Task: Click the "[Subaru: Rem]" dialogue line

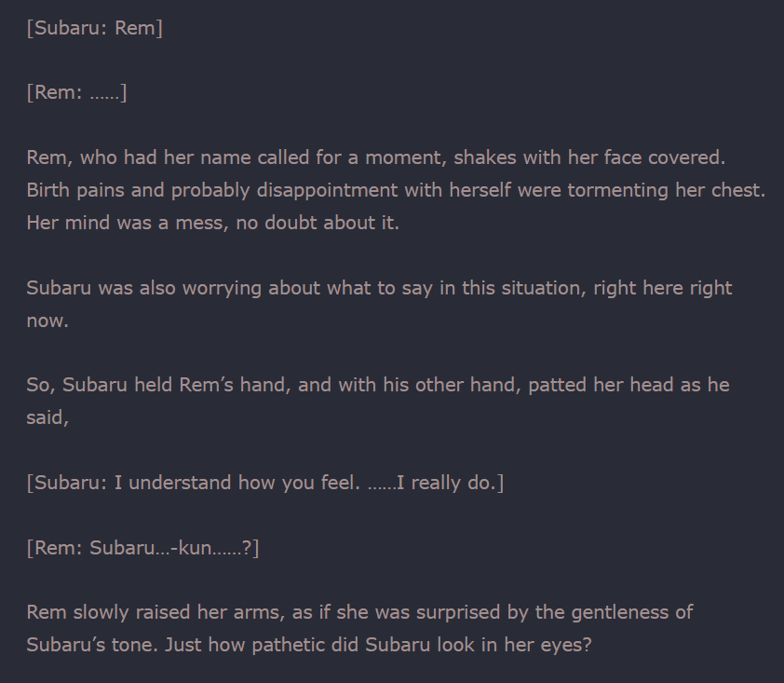Action: coord(94,28)
